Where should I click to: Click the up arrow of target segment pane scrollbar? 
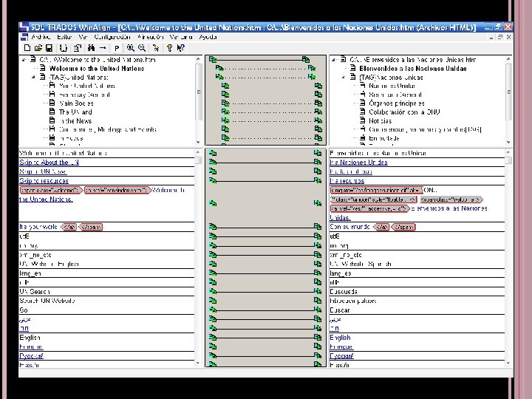pyautogui.click(x=508, y=152)
